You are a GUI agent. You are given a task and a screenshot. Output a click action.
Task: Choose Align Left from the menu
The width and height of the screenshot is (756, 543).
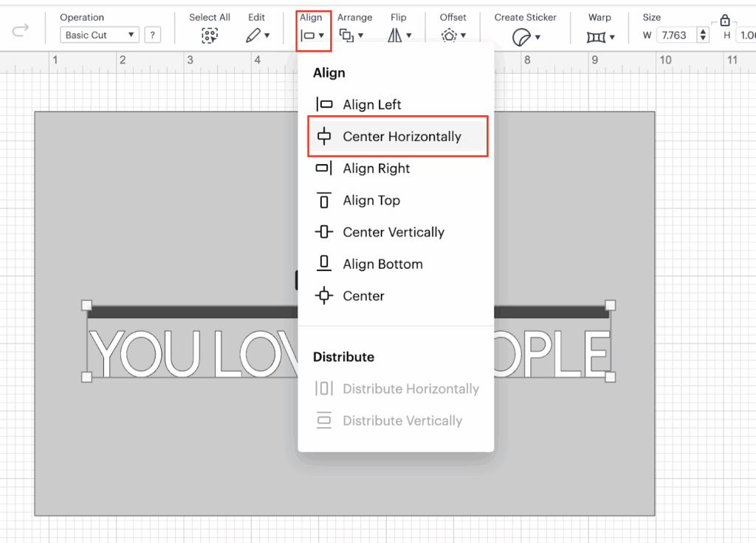pyautogui.click(x=372, y=105)
